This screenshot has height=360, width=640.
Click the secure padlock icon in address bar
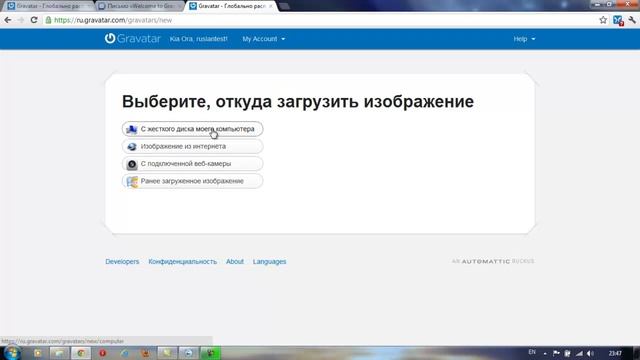point(48,20)
